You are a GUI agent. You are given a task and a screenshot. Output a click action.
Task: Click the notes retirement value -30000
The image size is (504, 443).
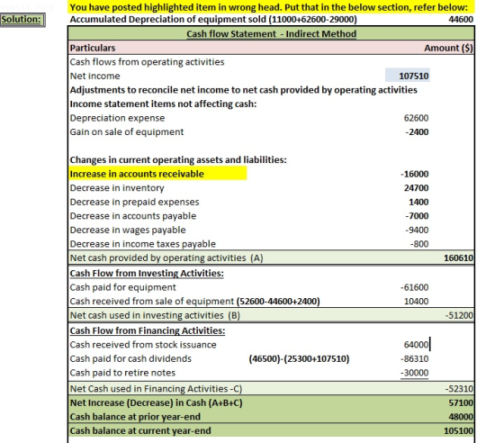415,373
